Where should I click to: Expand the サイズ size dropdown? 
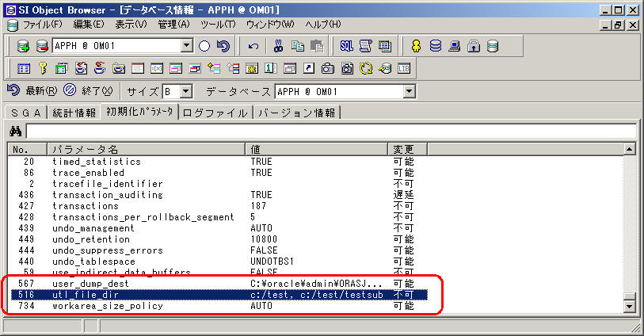pos(187,92)
